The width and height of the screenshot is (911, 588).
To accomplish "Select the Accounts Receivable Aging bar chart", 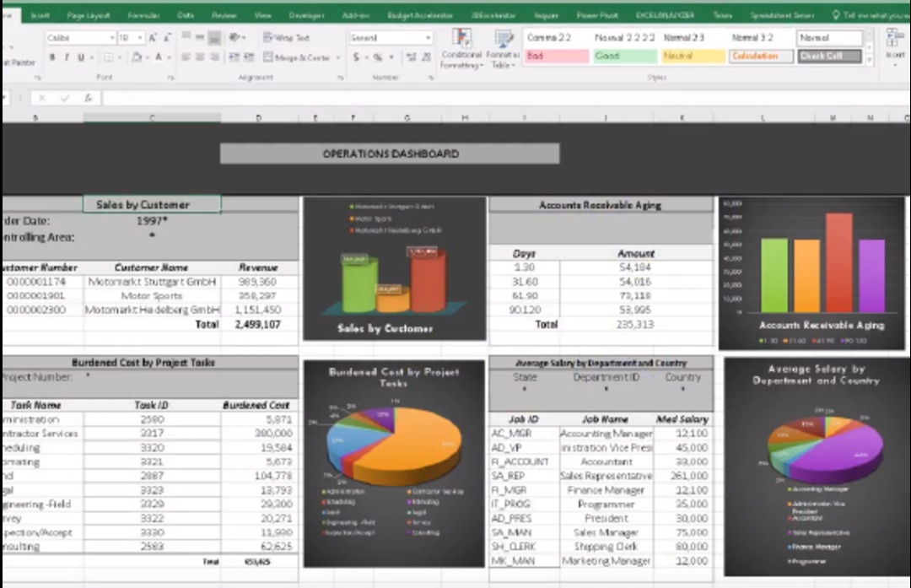I will [x=811, y=273].
